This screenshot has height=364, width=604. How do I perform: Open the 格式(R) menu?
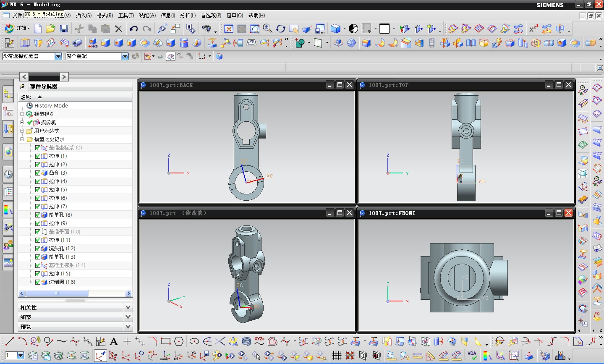click(x=105, y=16)
